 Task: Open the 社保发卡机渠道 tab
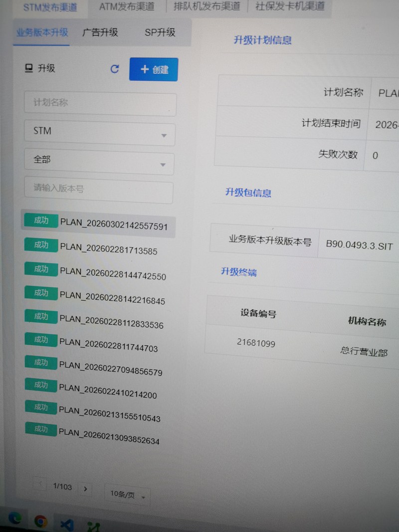click(289, 6)
